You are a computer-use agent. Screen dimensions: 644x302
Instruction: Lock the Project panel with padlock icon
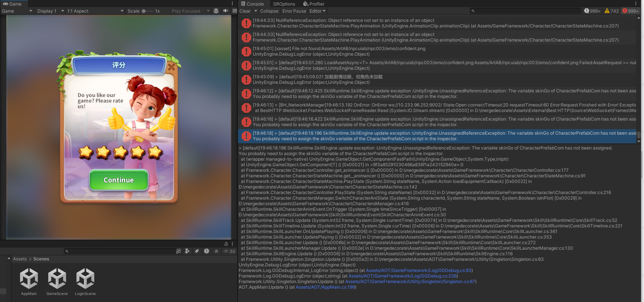[x=226, y=244]
